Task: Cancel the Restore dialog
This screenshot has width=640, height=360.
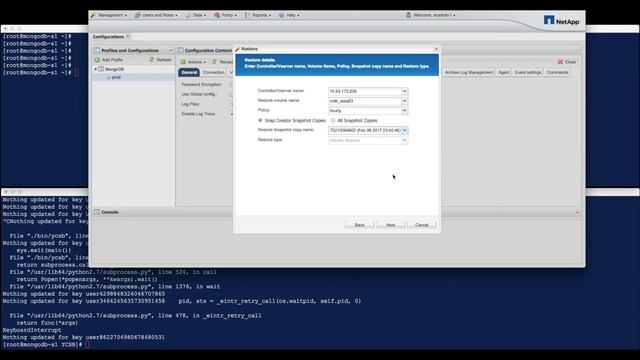Action: point(422,225)
